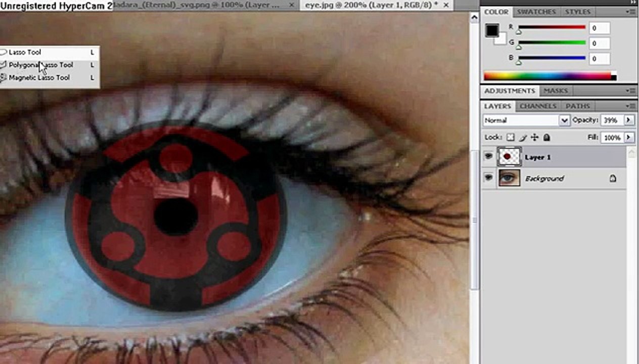Open the Opacity slider arrow
This screenshot has height=364, width=639.
click(x=629, y=120)
